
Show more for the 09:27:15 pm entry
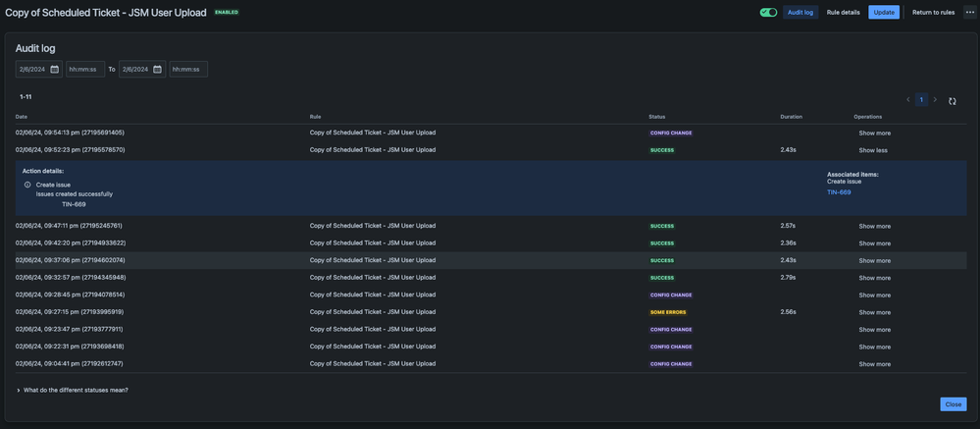[874, 312]
